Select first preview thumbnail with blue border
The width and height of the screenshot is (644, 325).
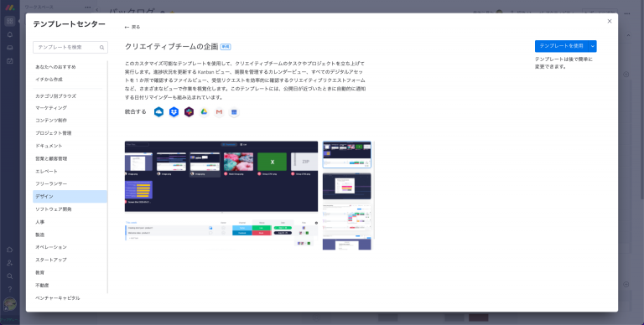346,155
